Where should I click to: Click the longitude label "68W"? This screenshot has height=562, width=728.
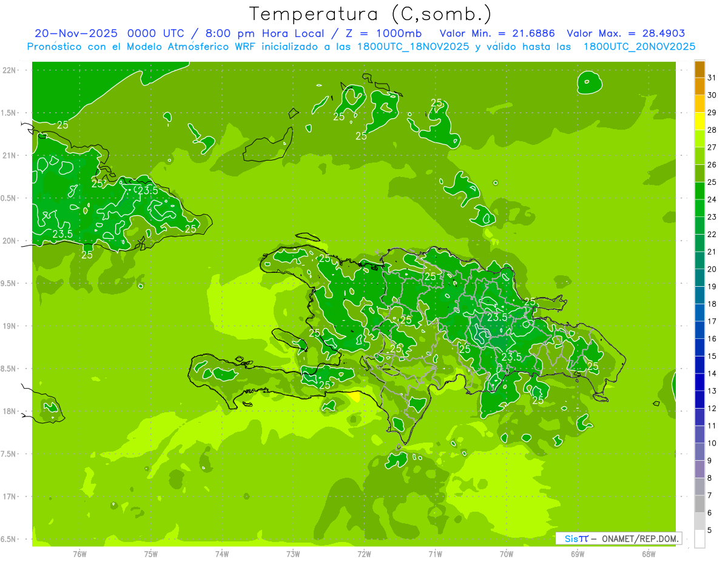tap(649, 554)
